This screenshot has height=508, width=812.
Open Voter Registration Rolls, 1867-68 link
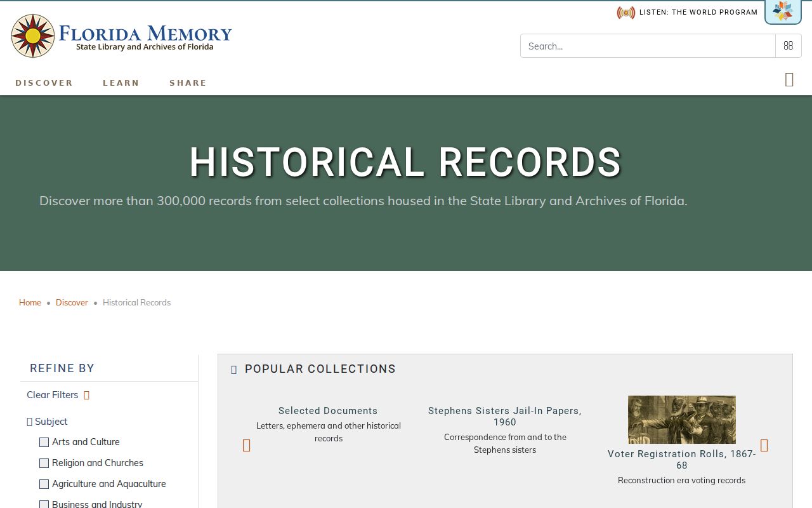[x=682, y=460]
